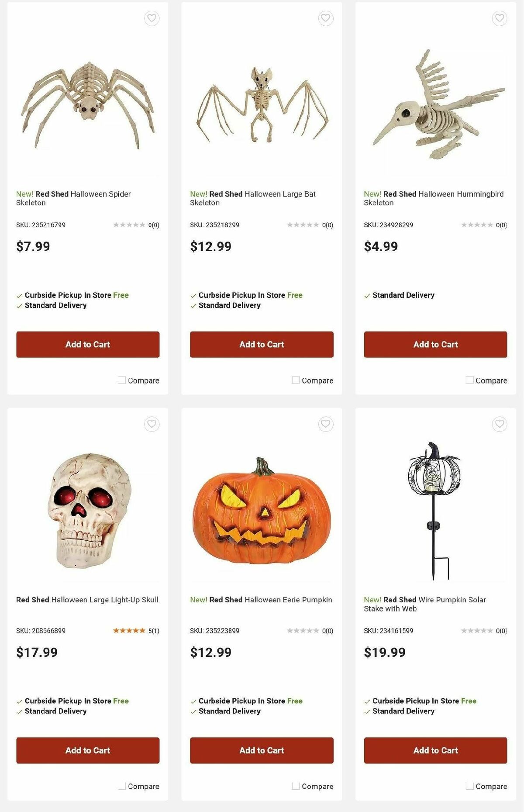Add the Large Light-Up Skull to favorites
The image size is (524, 812).
(151, 424)
